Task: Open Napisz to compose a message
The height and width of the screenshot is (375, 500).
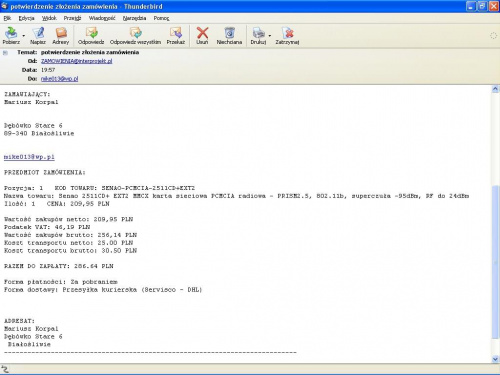Action: pyautogui.click(x=38, y=36)
